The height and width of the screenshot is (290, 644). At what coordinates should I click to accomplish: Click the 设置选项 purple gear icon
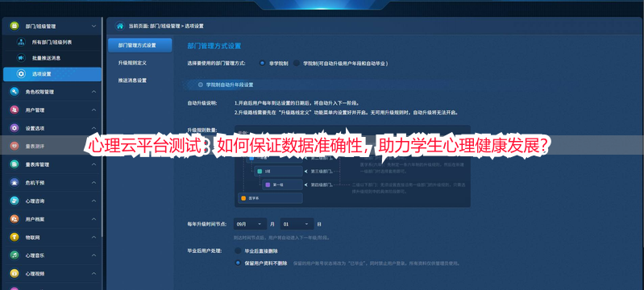click(x=15, y=128)
